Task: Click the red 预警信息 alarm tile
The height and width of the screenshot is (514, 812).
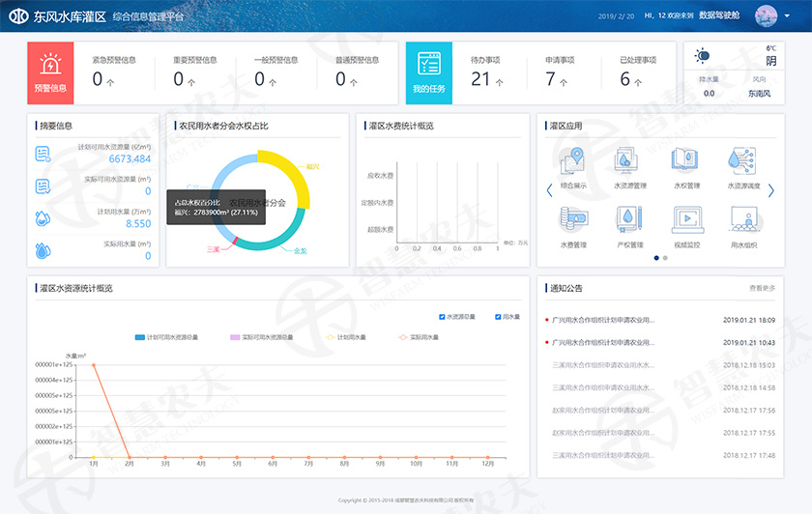Action: pos(50,73)
